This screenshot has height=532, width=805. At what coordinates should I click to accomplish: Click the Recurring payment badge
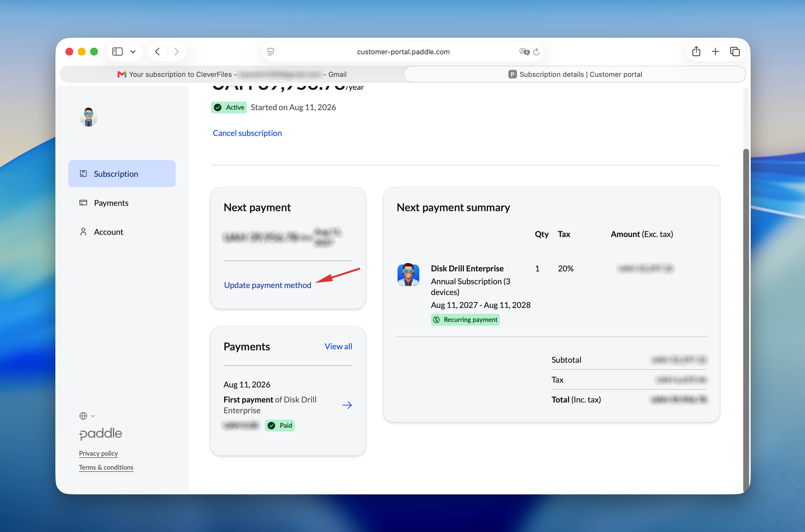point(465,320)
